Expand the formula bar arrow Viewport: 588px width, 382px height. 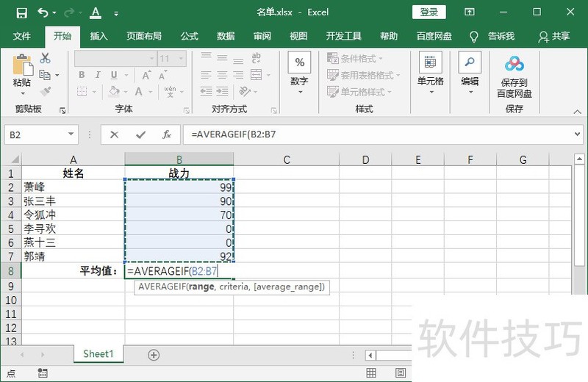point(578,134)
